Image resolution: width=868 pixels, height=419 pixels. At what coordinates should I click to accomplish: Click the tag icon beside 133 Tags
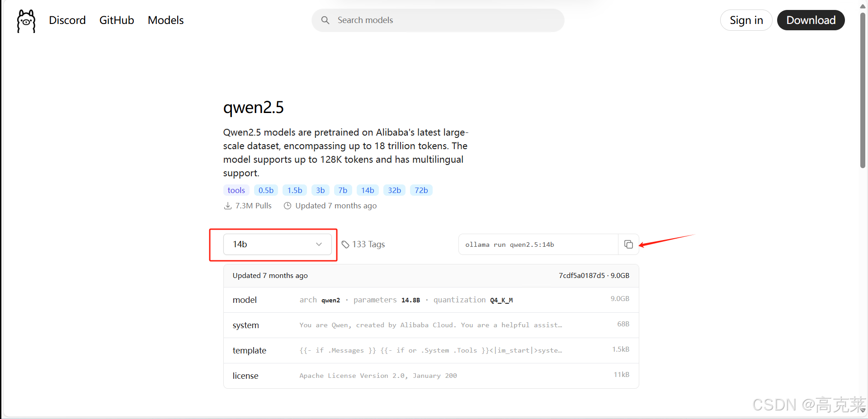click(x=345, y=245)
